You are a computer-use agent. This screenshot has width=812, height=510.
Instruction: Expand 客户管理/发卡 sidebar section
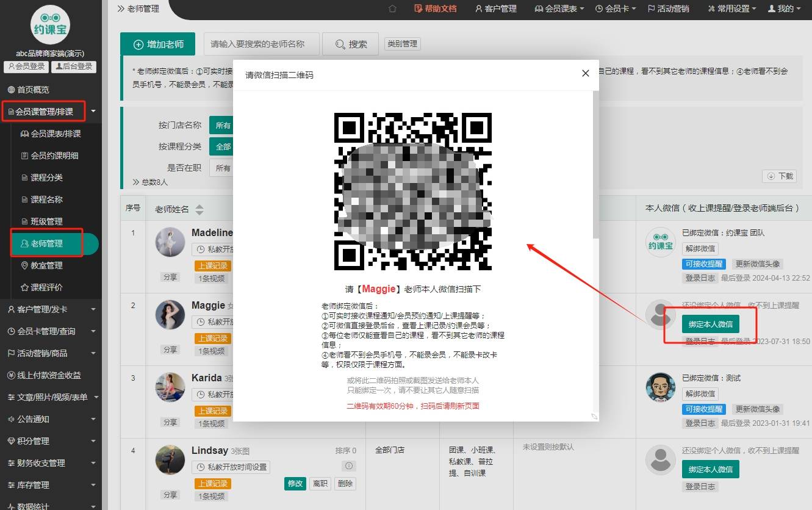[51, 309]
